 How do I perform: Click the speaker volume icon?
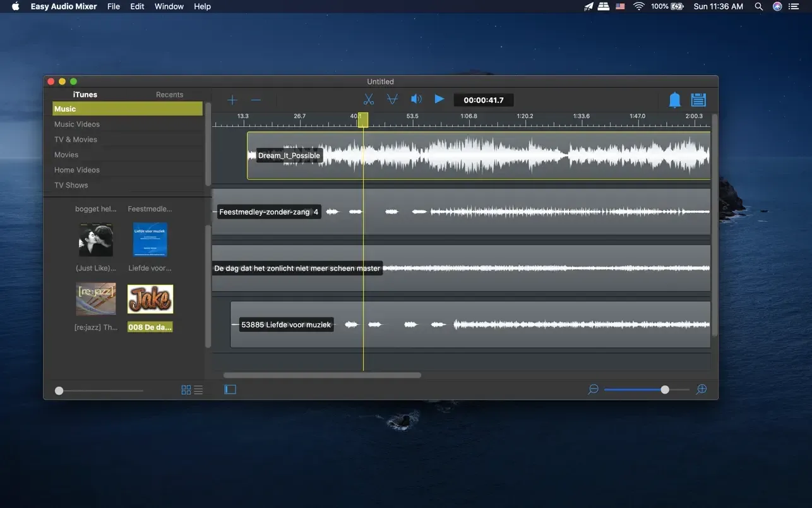(415, 99)
